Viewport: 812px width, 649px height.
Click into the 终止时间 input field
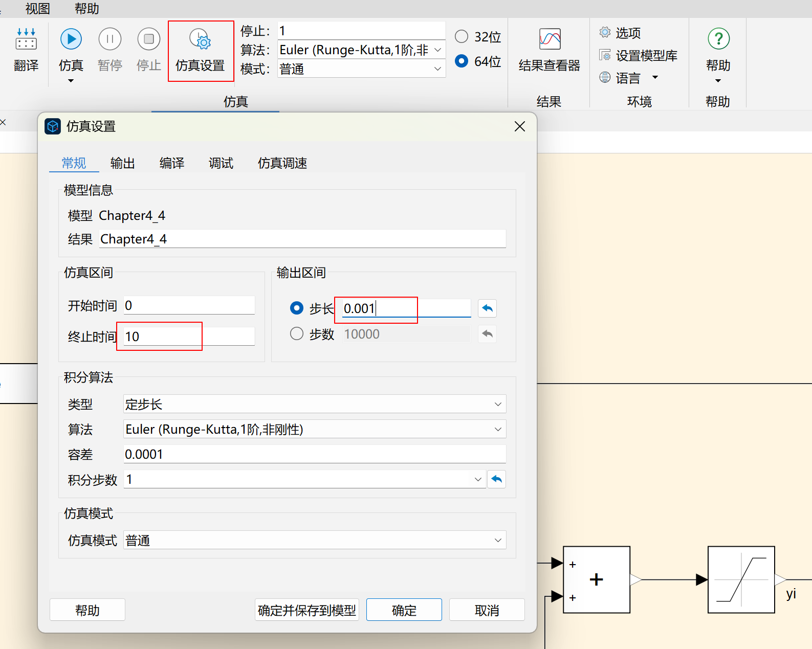click(188, 337)
